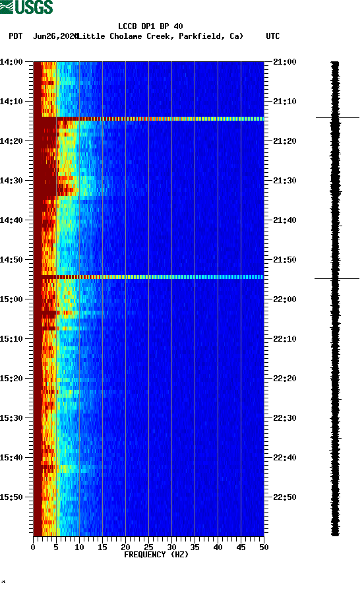Screen dimensions: 364x589
Task: Click the '14:10' PDT time label
Action: pyautogui.click(x=11, y=102)
